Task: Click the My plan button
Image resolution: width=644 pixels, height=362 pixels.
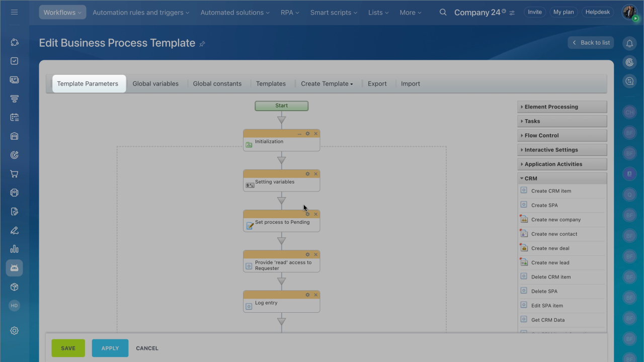Action: [563, 12]
